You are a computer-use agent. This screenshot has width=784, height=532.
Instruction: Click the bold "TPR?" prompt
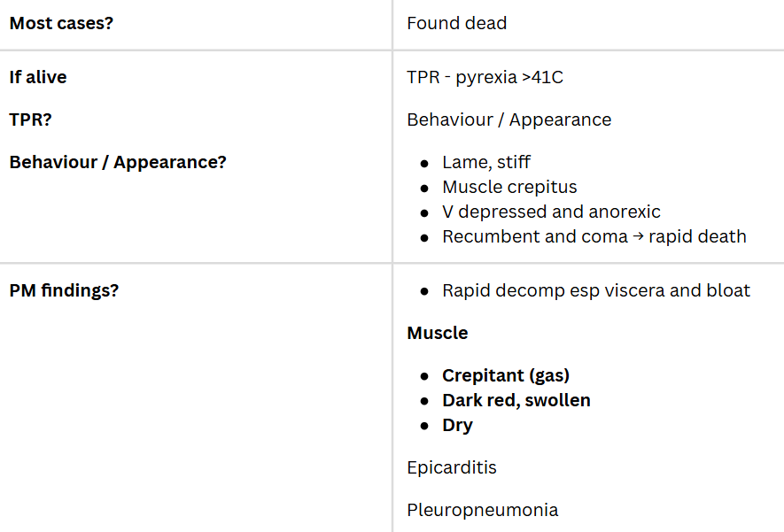32,120
